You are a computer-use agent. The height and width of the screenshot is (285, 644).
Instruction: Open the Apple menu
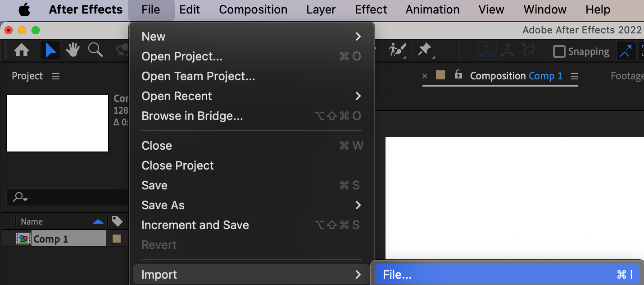[23, 9]
